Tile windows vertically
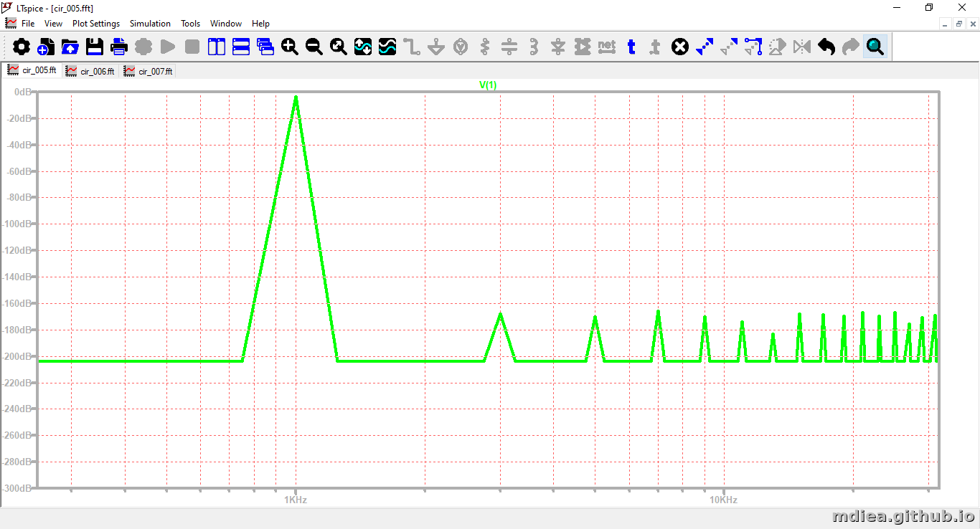This screenshot has width=980, height=529. [x=217, y=47]
